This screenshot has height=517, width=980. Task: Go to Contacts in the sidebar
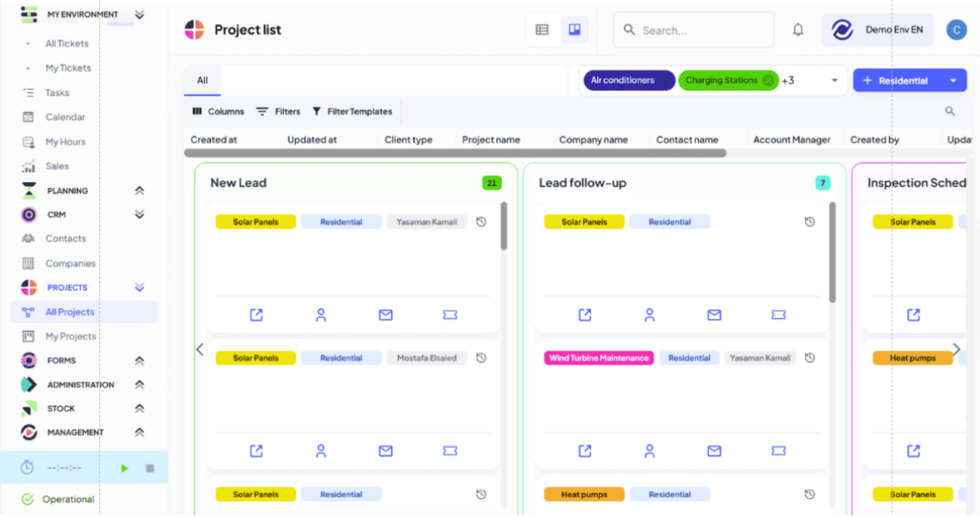66,238
